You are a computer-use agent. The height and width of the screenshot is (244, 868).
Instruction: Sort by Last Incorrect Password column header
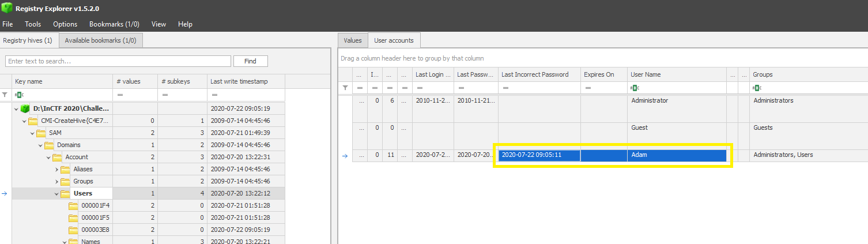pyautogui.click(x=535, y=74)
